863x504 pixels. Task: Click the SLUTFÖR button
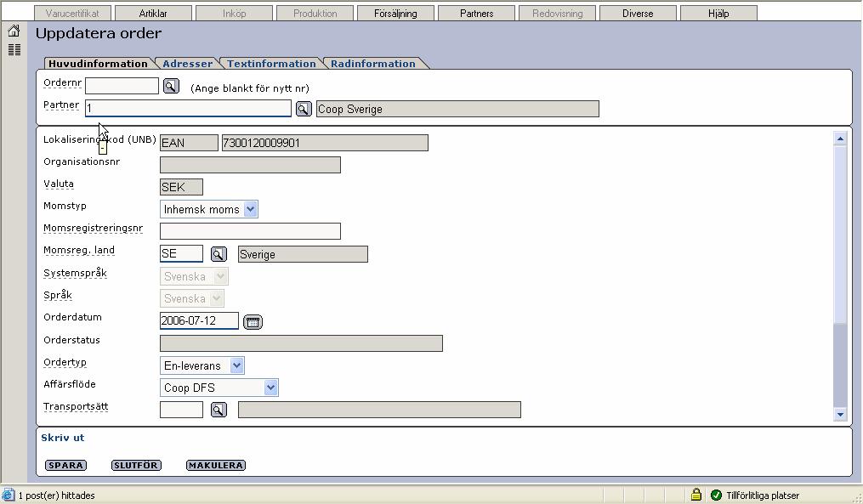136,466
